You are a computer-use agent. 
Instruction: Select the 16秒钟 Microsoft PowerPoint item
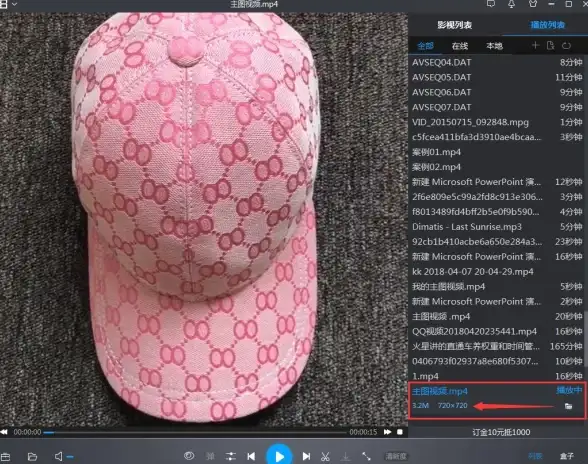(x=497, y=257)
